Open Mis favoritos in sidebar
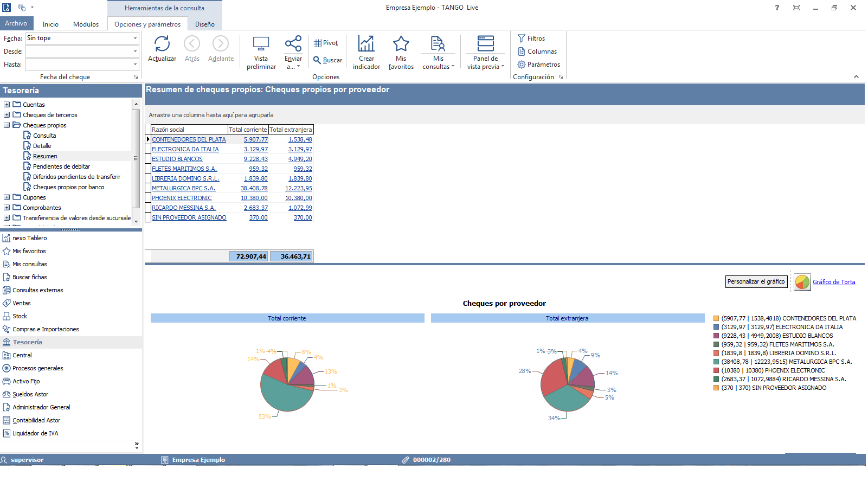 coord(24,251)
